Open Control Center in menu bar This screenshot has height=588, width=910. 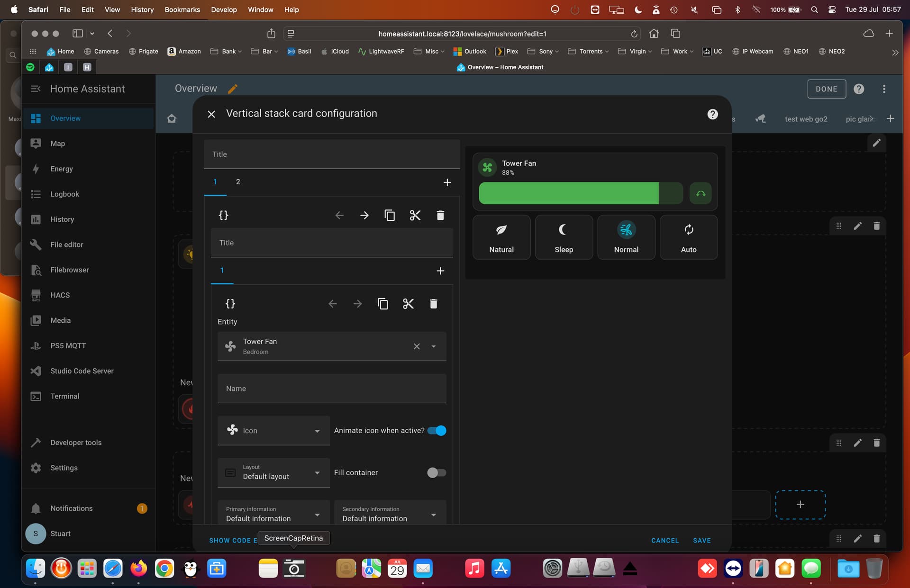coord(831,9)
